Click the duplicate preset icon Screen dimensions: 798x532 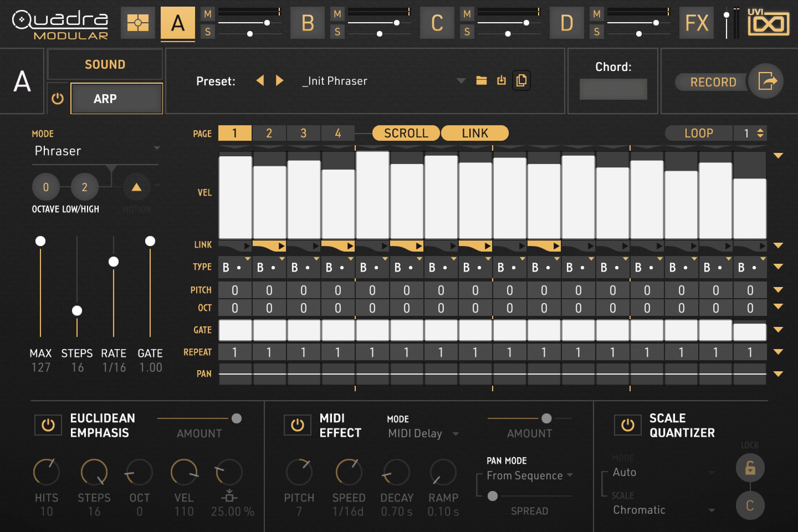[521, 81]
